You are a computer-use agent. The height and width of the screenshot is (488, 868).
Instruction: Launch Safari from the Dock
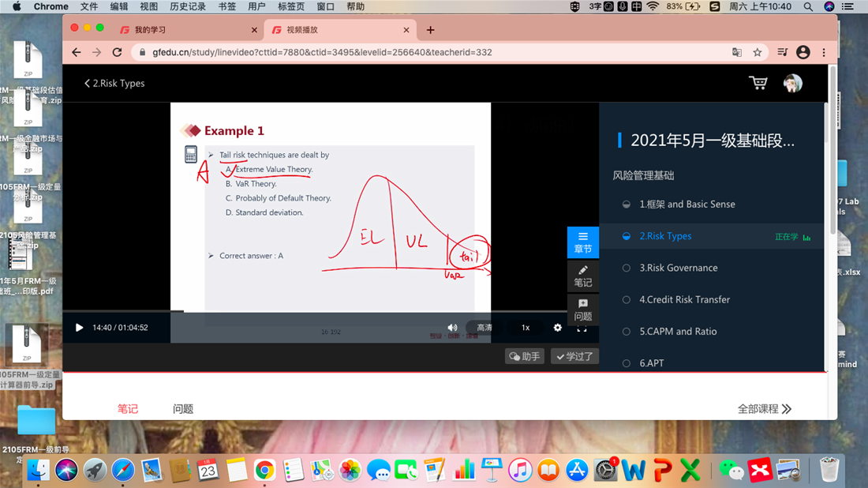click(x=123, y=471)
